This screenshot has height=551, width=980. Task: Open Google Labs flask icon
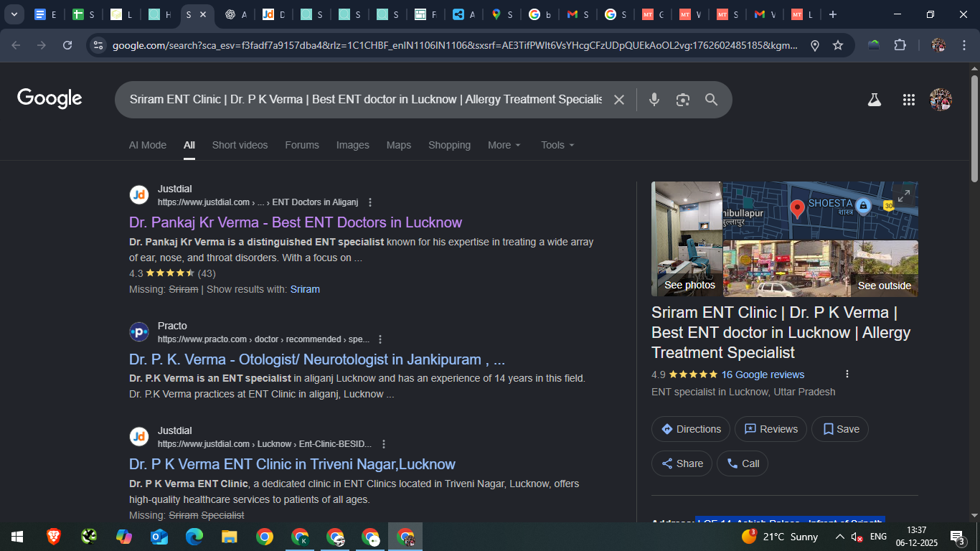pos(874,100)
